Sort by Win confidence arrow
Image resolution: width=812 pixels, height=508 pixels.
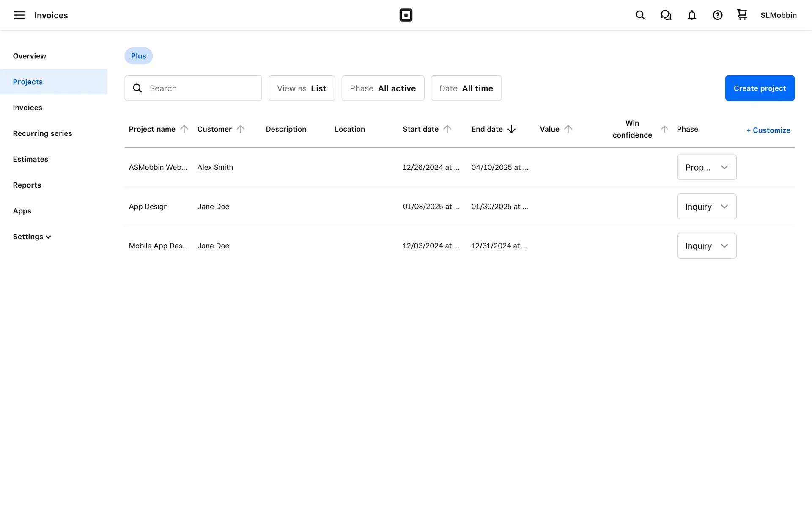[664, 129]
